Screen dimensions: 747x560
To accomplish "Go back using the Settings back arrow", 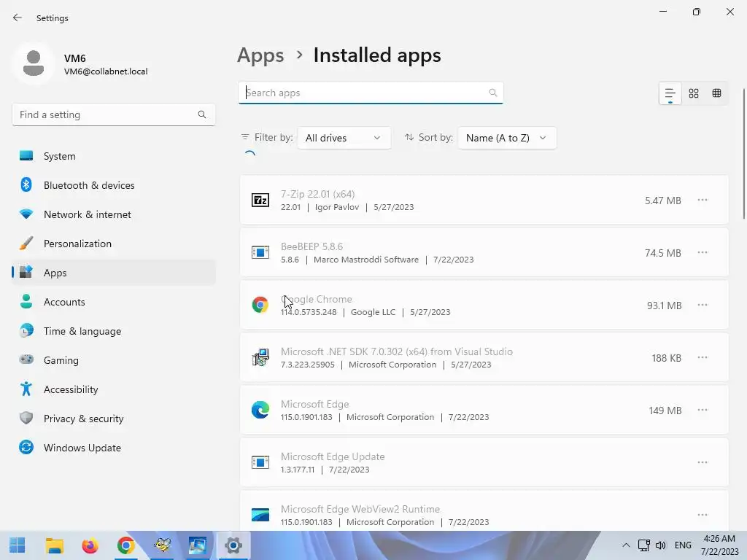I will click(x=18, y=17).
